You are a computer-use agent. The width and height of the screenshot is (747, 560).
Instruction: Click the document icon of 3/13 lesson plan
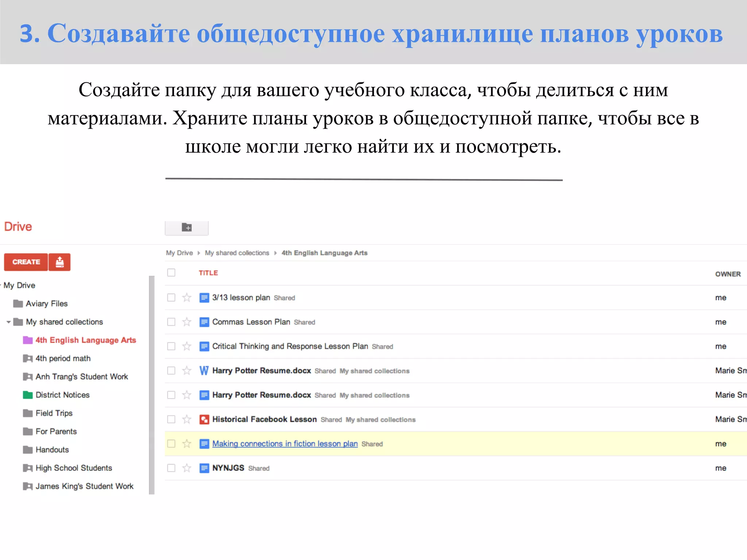(x=204, y=297)
